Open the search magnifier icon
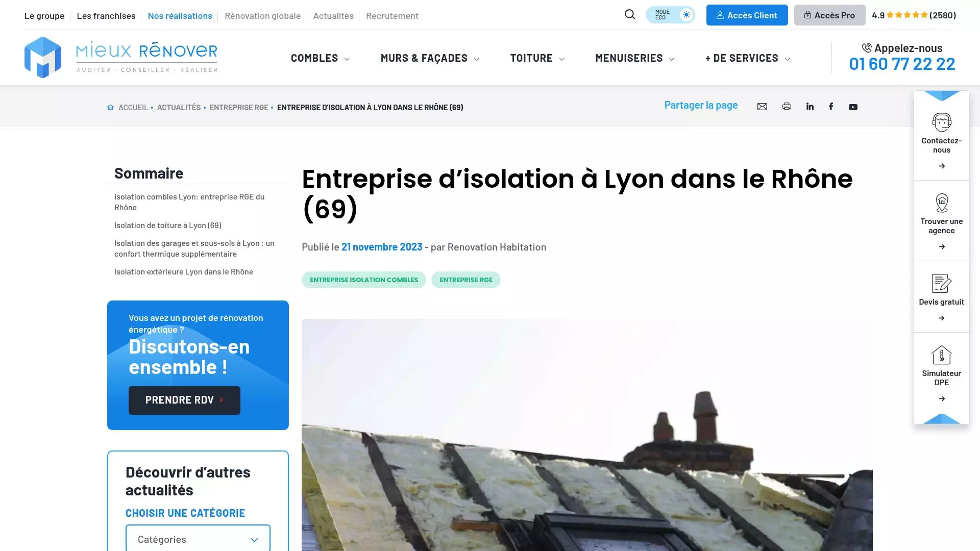Viewport: 980px width, 551px height. tap(630, 15)
